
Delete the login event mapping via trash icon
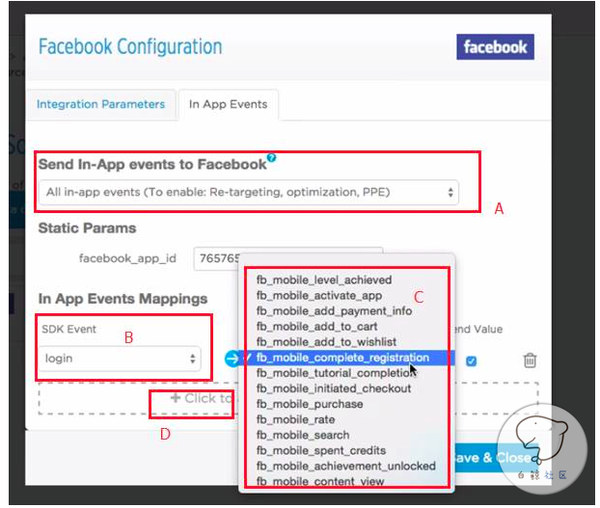click(x=530, y=360)
